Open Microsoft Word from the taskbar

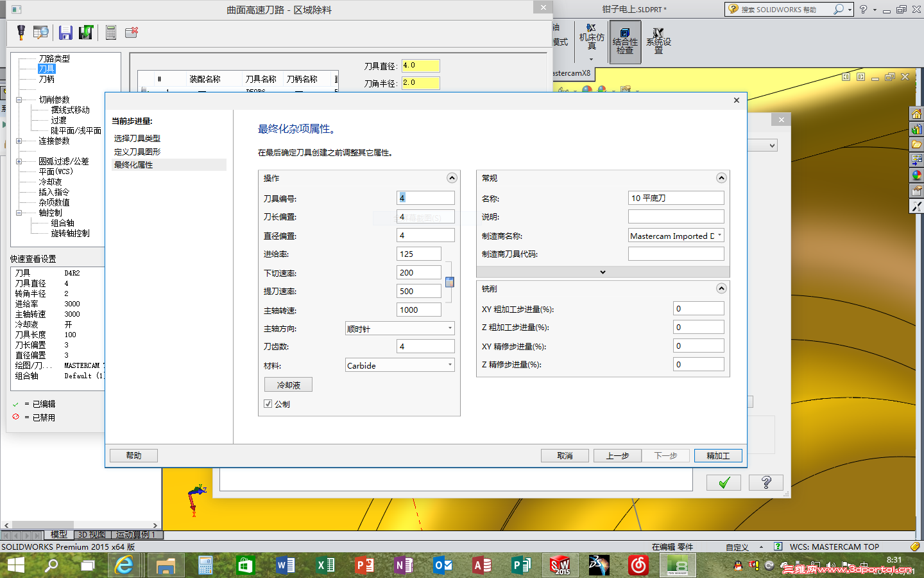(285, 565)
